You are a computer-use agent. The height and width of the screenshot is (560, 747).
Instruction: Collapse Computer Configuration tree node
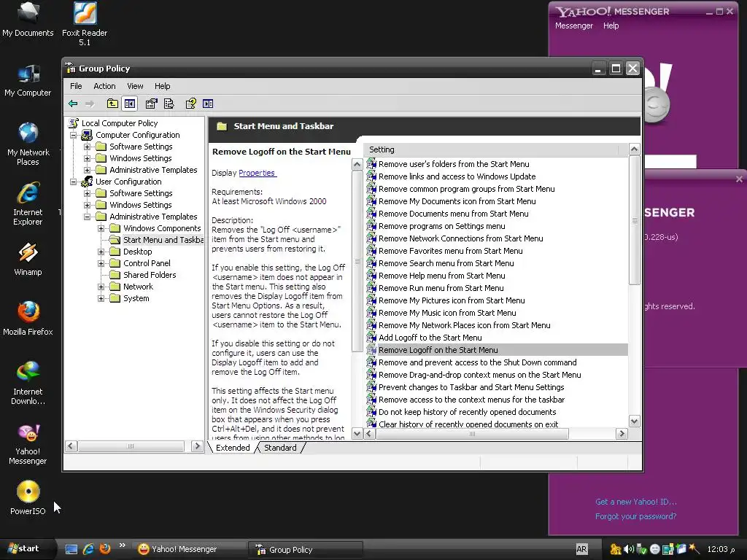tap(74, 135)
